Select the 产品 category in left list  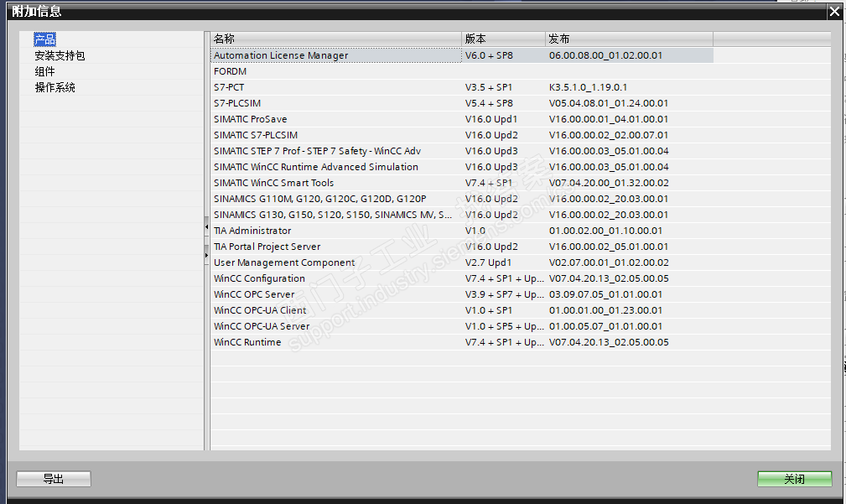point(44,39)
